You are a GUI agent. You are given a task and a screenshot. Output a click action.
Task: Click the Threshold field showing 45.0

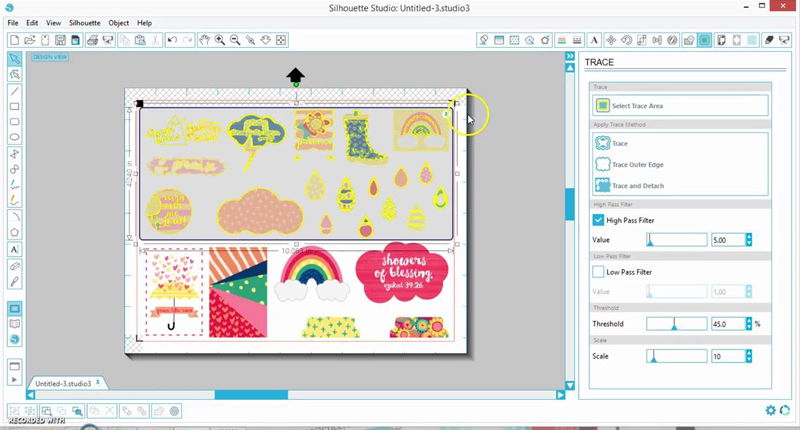coord(728,323)
